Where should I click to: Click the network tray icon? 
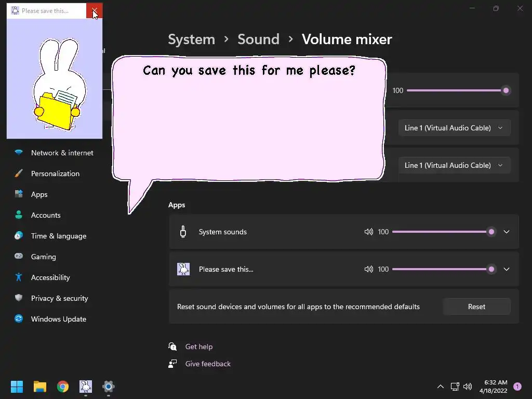[x=455, y=387]
